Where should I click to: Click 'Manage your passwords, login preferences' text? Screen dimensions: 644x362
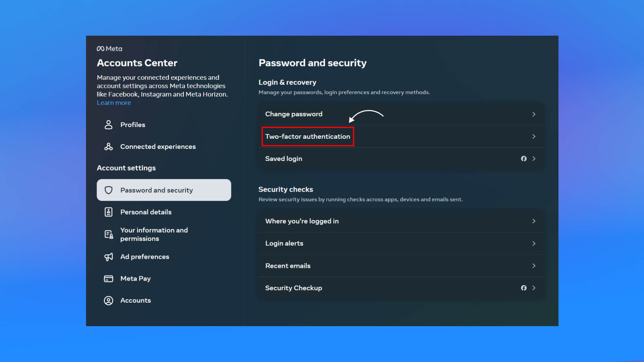coord(344,92)
